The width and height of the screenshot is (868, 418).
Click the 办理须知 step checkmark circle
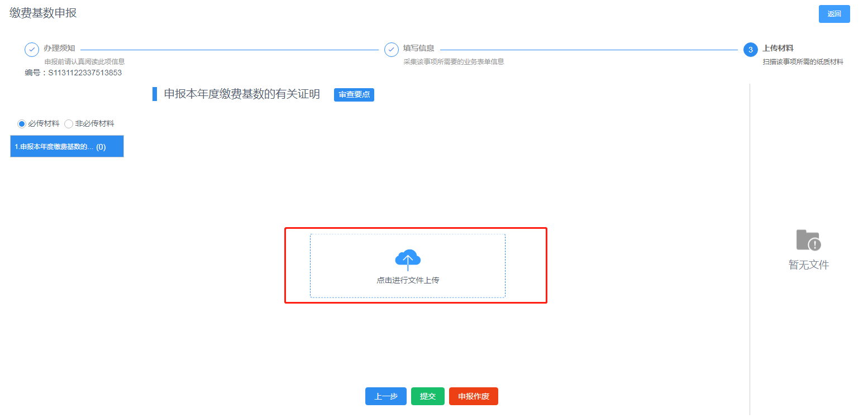click(x=32, y=50)
